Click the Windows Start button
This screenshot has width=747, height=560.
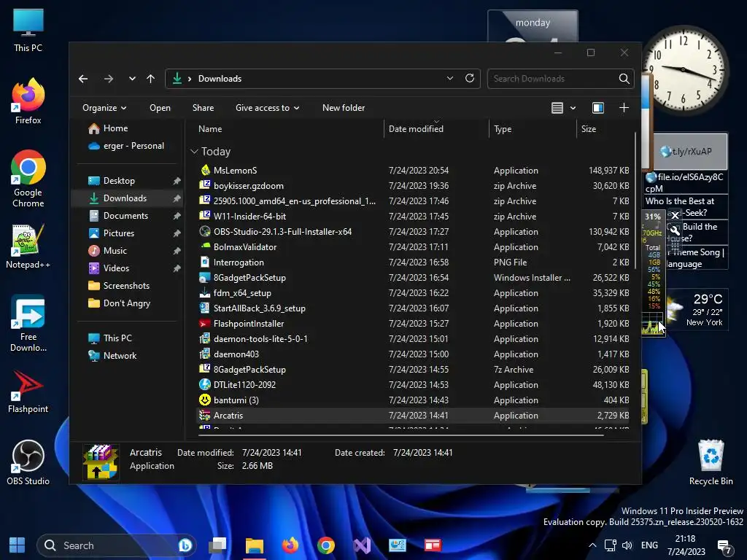click(18, 545)
